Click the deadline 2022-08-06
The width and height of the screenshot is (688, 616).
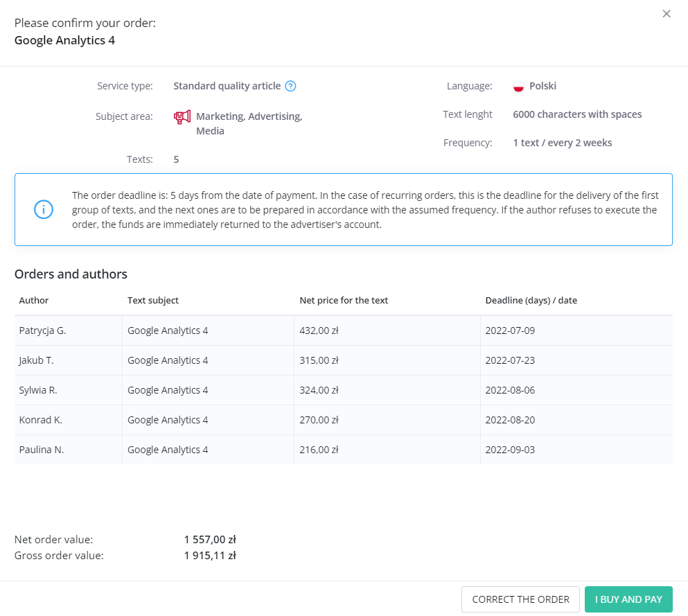pyautogui.click(x=510, y=391)
